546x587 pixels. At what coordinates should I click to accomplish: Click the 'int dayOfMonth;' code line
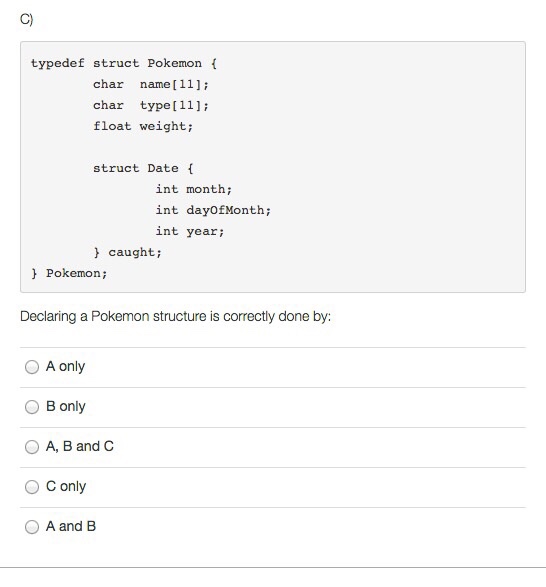pos(213,210)
